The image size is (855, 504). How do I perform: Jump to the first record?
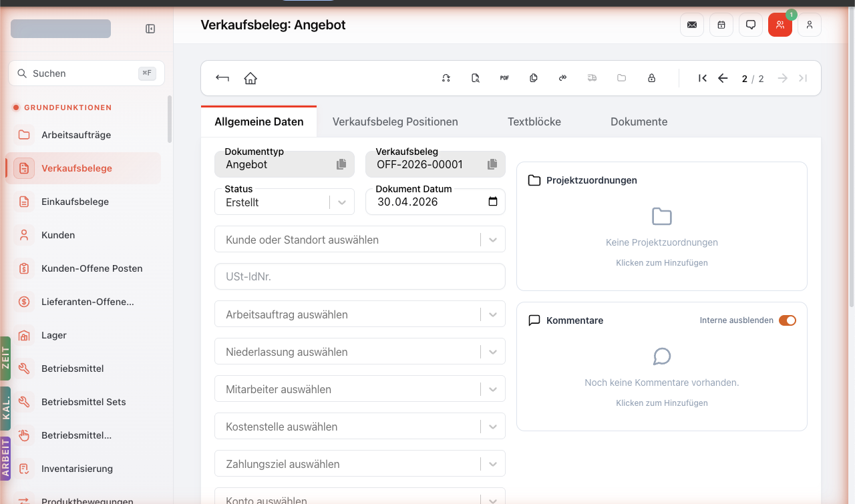click(x=703, y=78)
